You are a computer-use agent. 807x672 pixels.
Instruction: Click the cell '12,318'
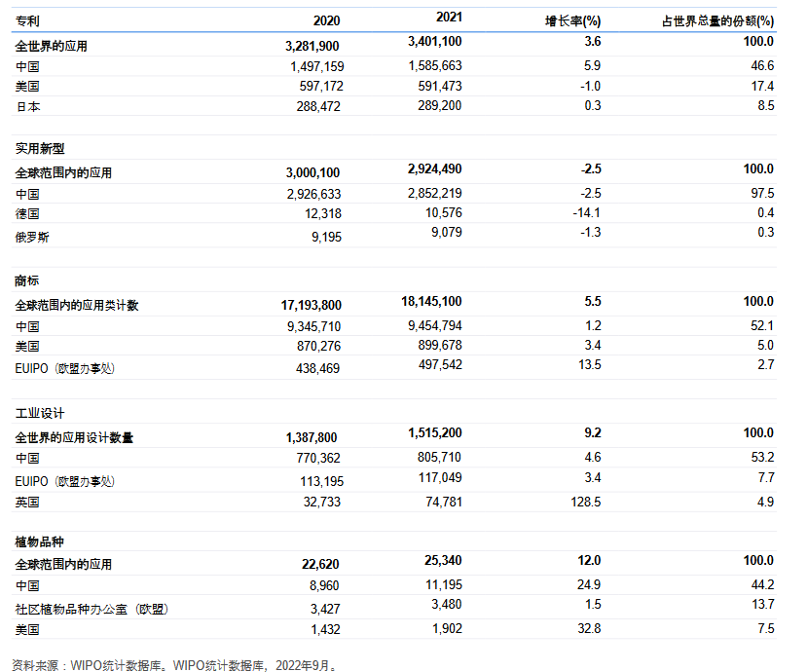[323, 213]
